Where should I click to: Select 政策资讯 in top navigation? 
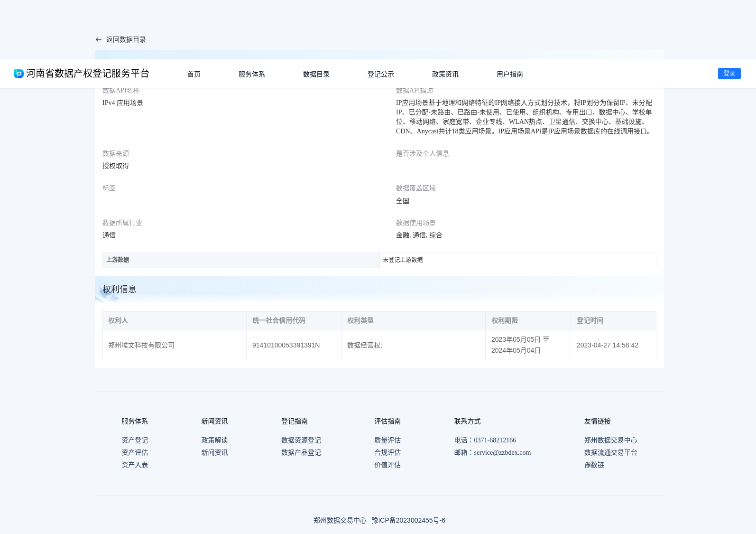pyautogui.click(x=445, y=74)
